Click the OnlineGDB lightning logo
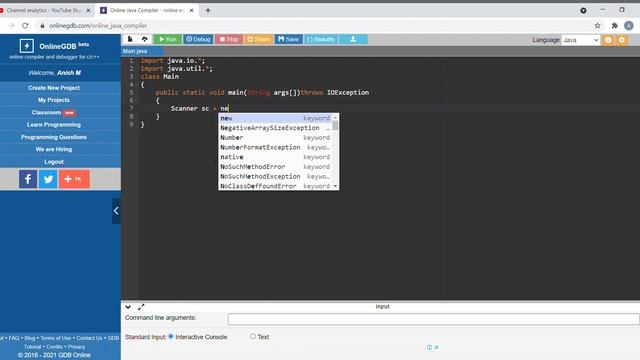The width and height of the screenshot is (640, 360). coord(27,46)
